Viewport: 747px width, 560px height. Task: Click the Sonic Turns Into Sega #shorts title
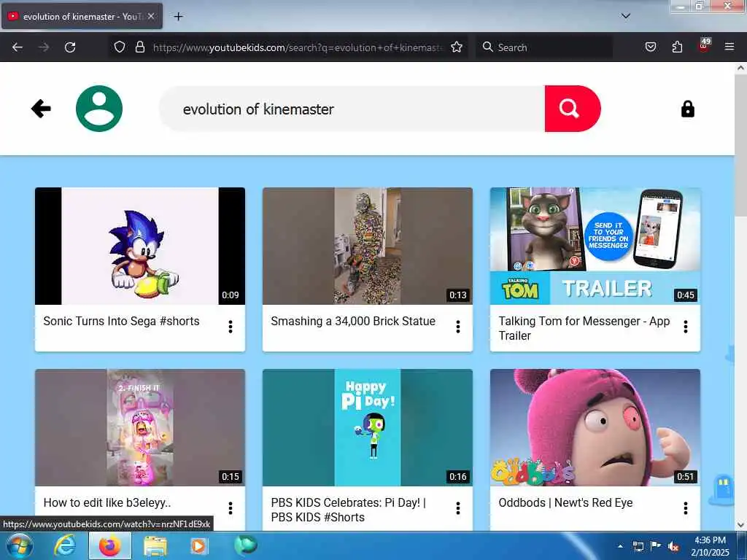(x=122, y=322)
